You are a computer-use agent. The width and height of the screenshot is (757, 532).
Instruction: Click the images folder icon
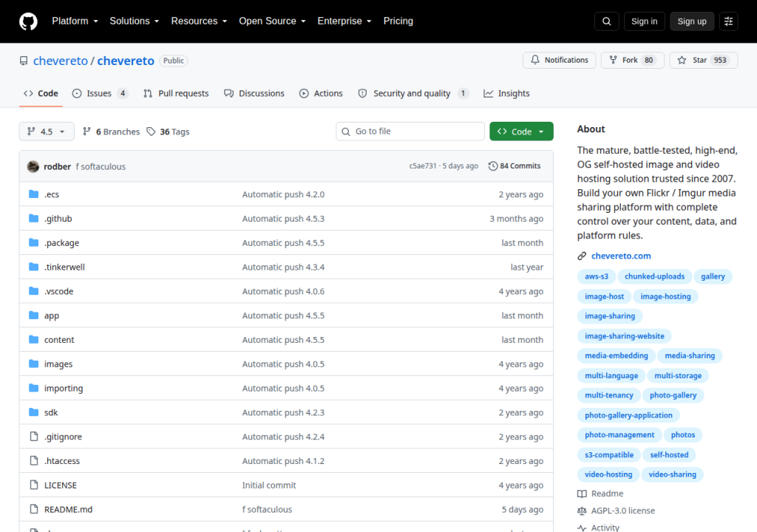33,364
